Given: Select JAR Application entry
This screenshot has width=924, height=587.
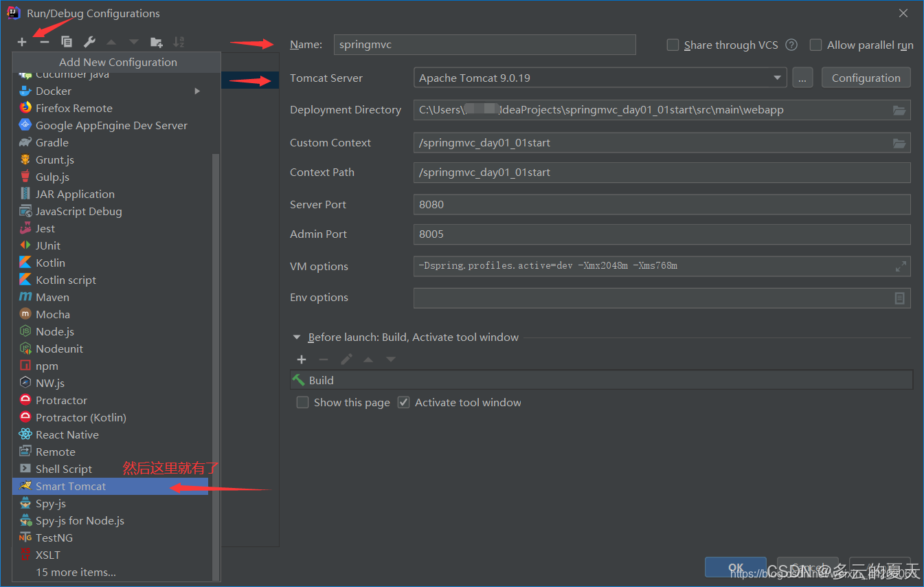Looking at the screenshot, I should [x=110, y=194].
